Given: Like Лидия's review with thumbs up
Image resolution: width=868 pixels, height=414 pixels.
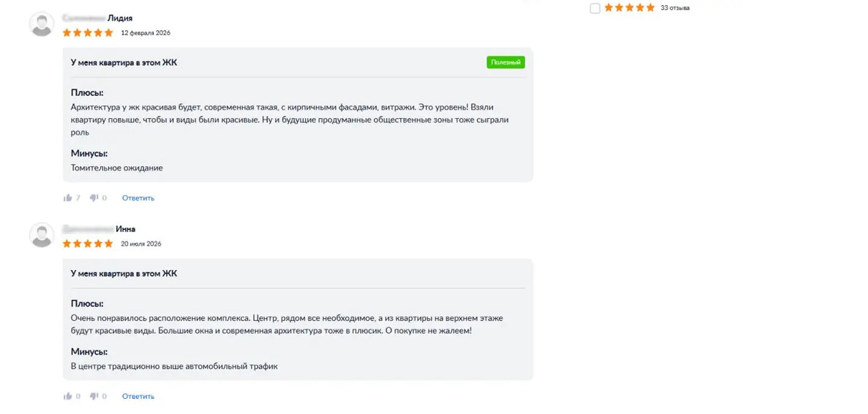Looking at the screenshot, I should (68, 198).
